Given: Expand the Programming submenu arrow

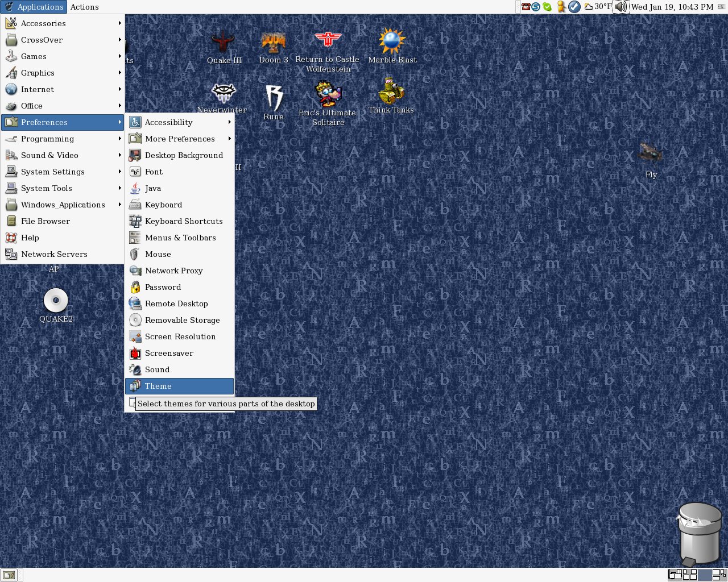Looking at the screenshot, I should [x=120, y=139].
